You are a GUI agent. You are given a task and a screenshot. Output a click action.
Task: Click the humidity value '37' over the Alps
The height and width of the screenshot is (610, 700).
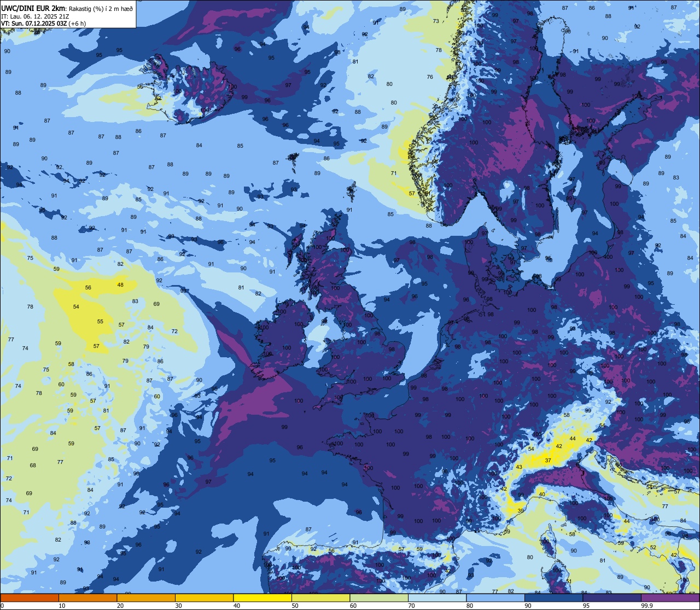point(548,461)
